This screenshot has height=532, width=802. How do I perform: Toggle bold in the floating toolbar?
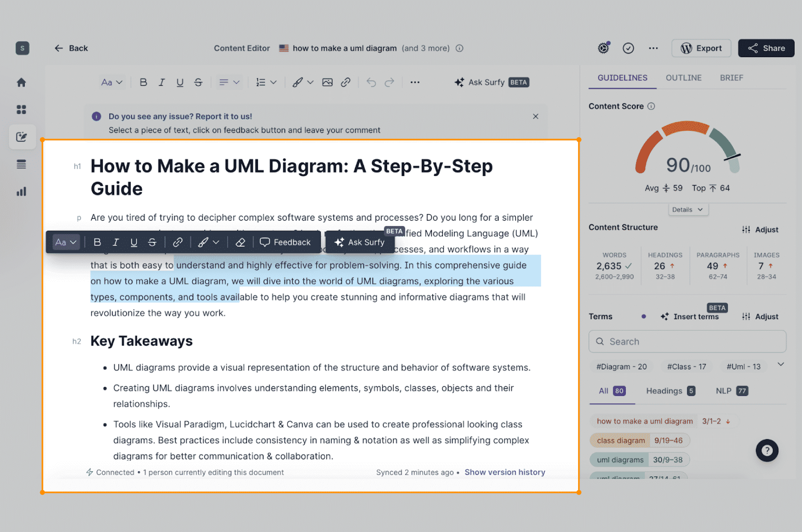point(97,242)
